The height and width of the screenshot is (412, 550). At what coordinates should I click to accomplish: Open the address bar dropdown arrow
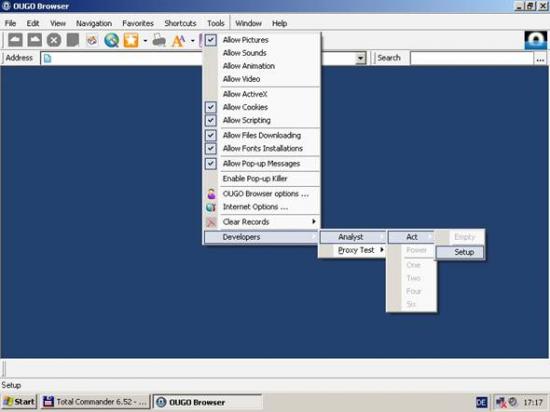(360, 58)
